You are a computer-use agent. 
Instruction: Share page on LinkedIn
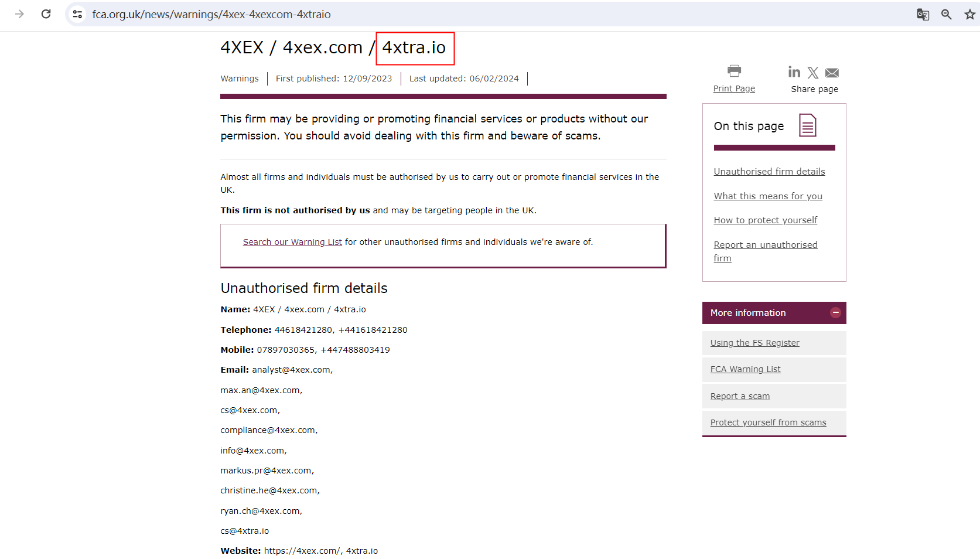(794, 72)
